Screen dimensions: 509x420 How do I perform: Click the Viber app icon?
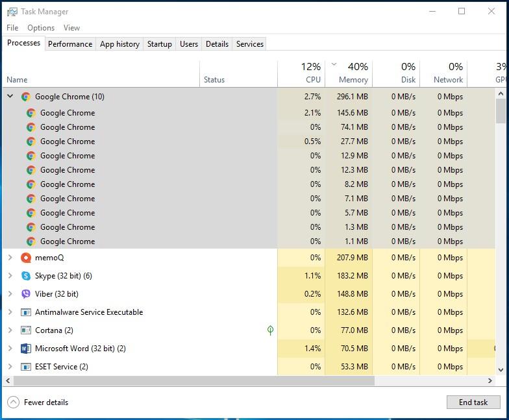(26, 294)
